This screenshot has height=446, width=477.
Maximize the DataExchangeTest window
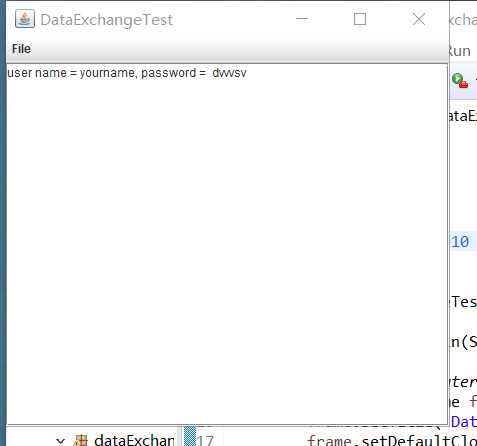(360, 19)
